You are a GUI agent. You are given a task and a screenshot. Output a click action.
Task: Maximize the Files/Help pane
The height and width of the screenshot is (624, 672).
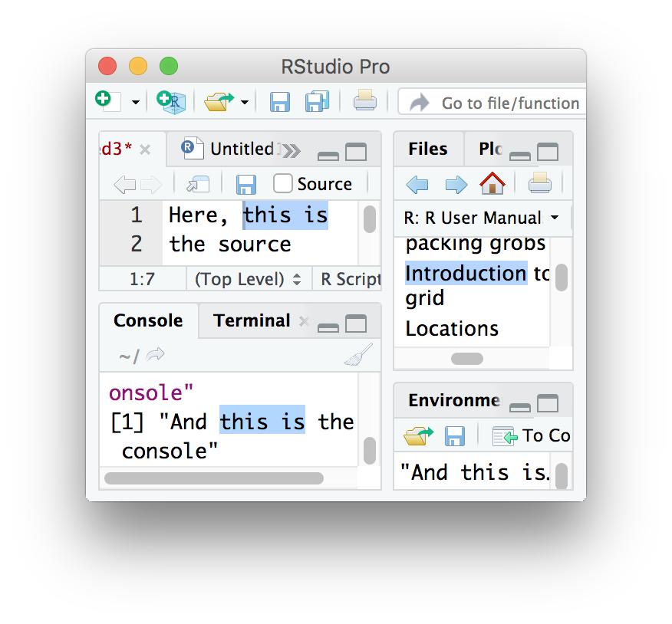click(548, 152)
